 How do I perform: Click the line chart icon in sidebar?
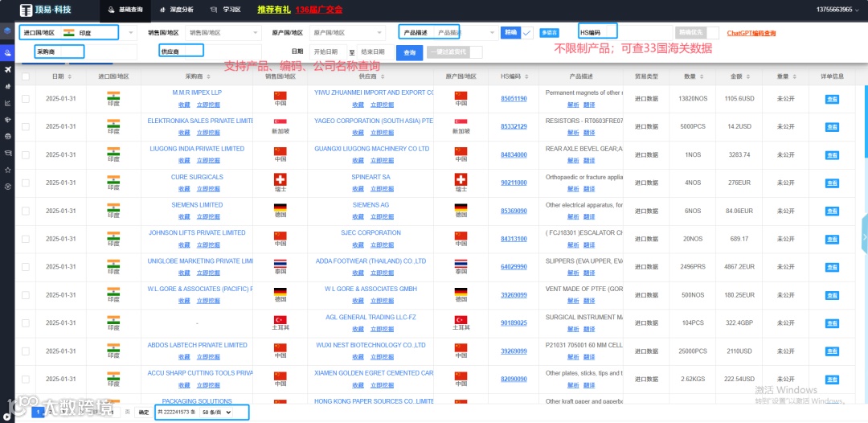[7, 103]
